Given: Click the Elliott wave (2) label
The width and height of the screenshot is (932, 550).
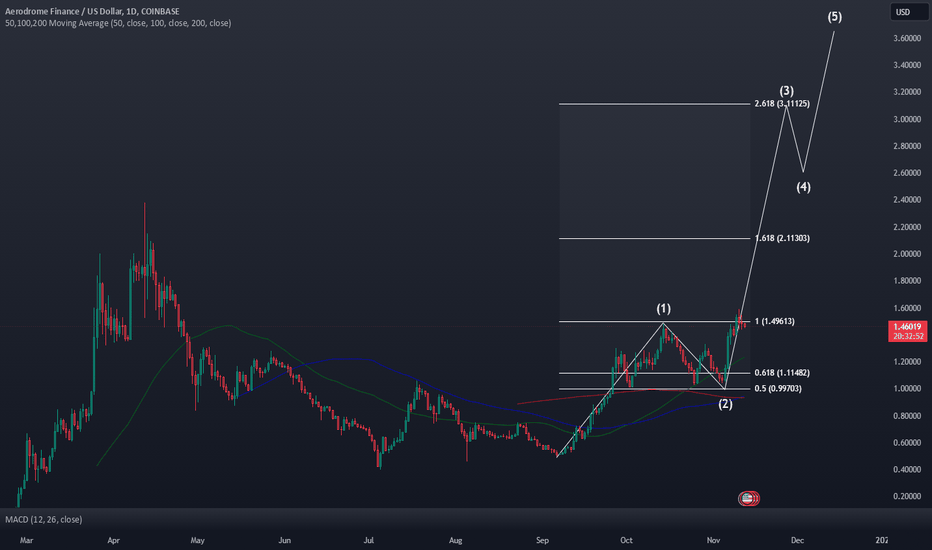Looking at the screenshot, I should pyautogui.click(x=725, y=404).
